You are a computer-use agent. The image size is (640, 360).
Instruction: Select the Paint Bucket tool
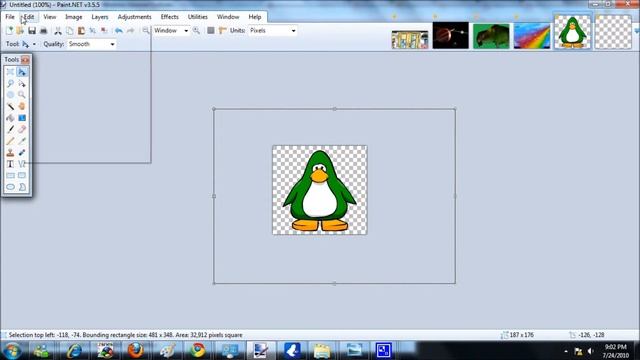10,118
